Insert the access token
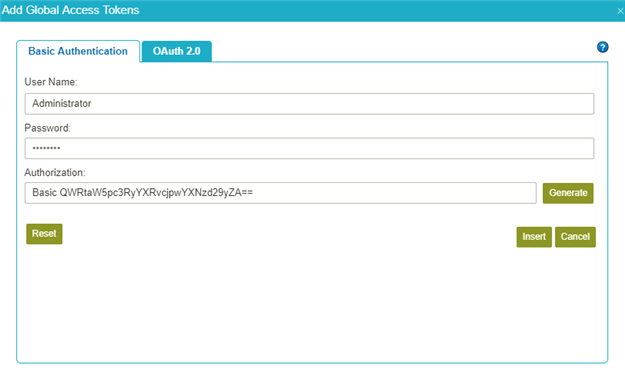This screenshot has height=381, width=625. (534, 237)
